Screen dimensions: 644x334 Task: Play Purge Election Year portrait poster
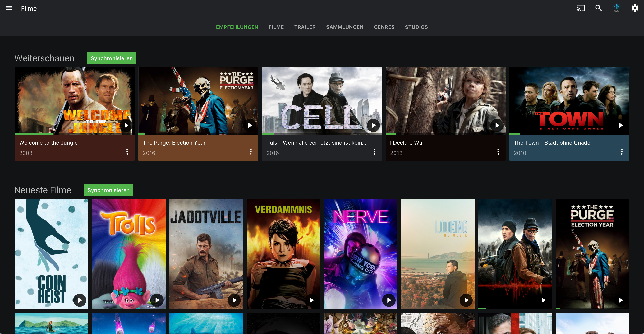(x=621, y=300)
